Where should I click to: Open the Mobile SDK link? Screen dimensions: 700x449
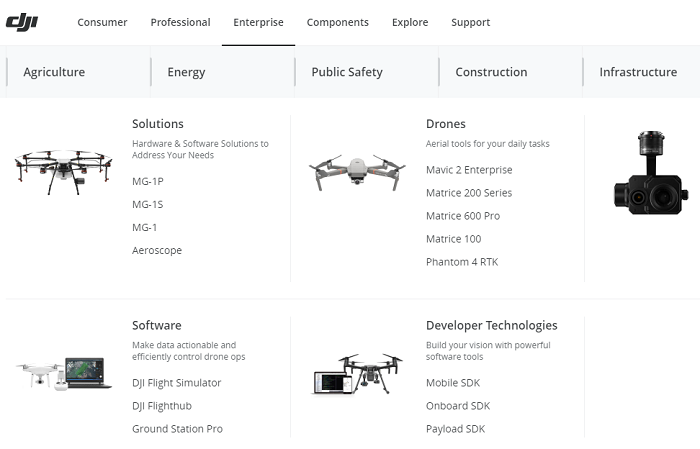(453, 383)
